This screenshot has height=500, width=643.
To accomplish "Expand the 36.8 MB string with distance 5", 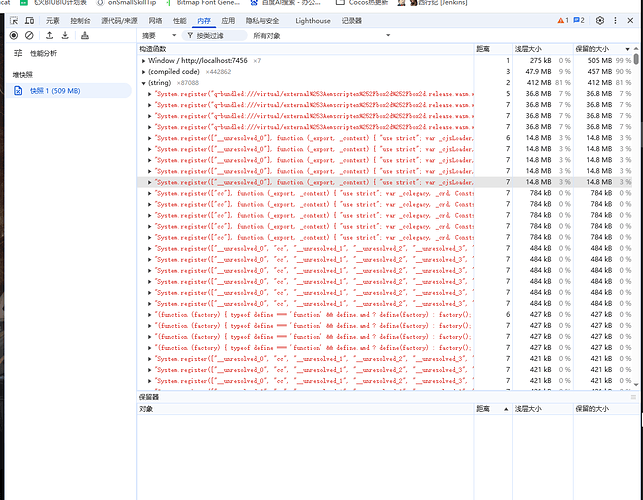I will tap(150, 94).
